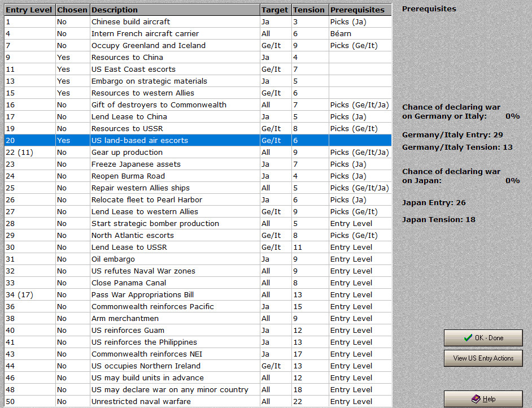Select 'Embargo on strategic materials' row
Viewport: 532px width, 408px height.
coord(198,81)
